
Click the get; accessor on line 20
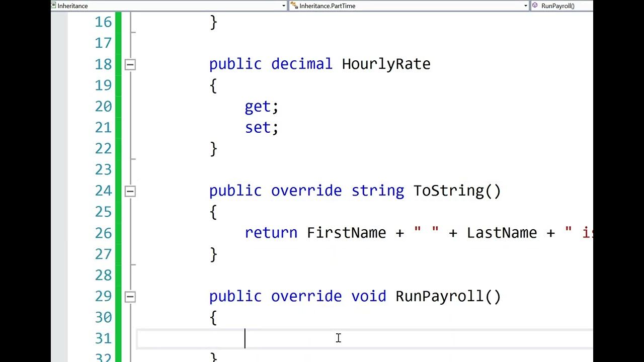[x=261, y=107]
